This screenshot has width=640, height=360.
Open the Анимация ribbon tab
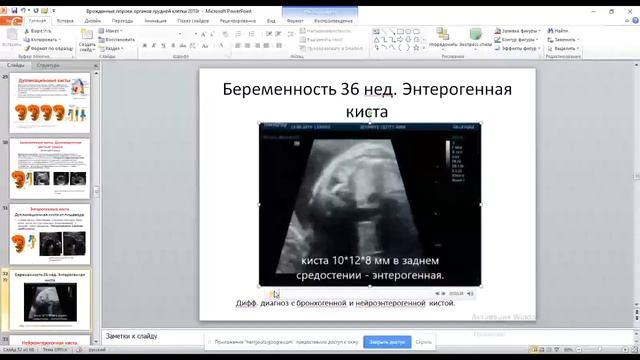click(x=156, y=20)
